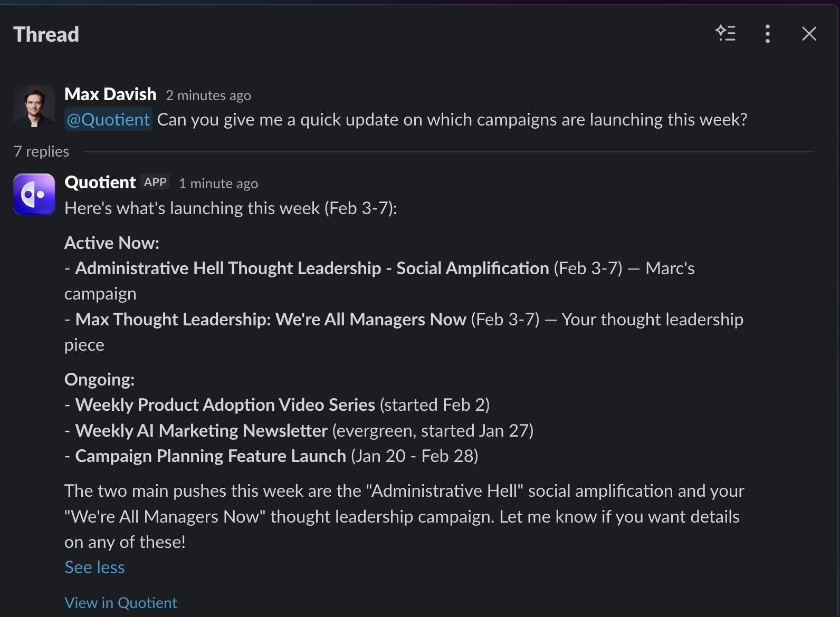
Task: Open Max Davish's profile photo
Action: pyautogui.click(x=34, y=107)
